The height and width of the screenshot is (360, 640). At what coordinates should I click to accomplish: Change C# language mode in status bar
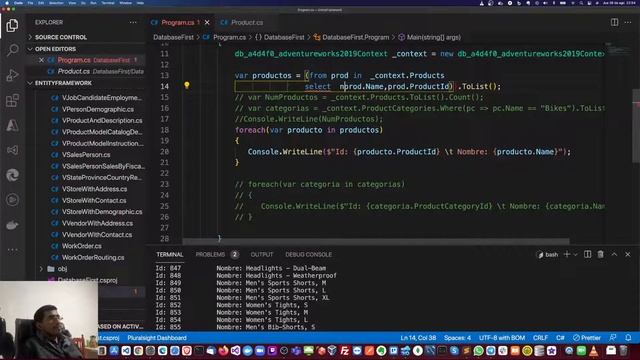[560, 338]
